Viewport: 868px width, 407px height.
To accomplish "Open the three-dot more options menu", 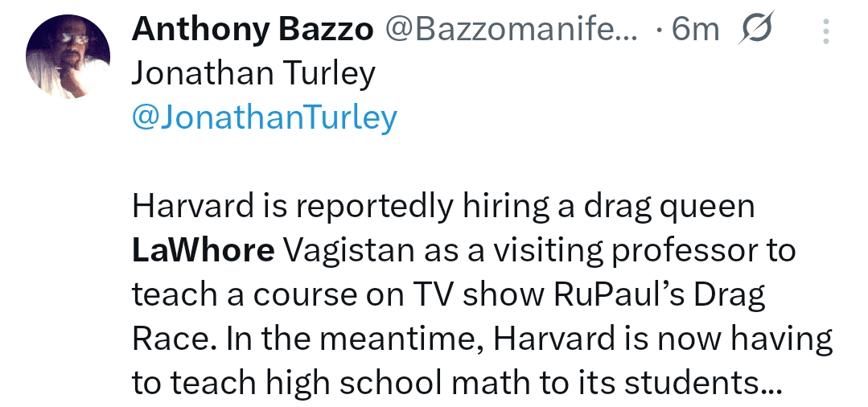I will coord(826,31).
